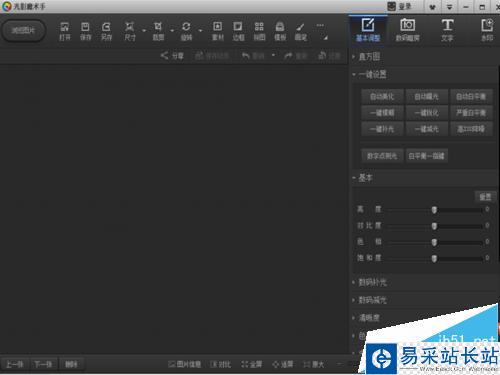Click the 自动曝光 button
Viewport: 500px width, 375px height.
point(426,97)
